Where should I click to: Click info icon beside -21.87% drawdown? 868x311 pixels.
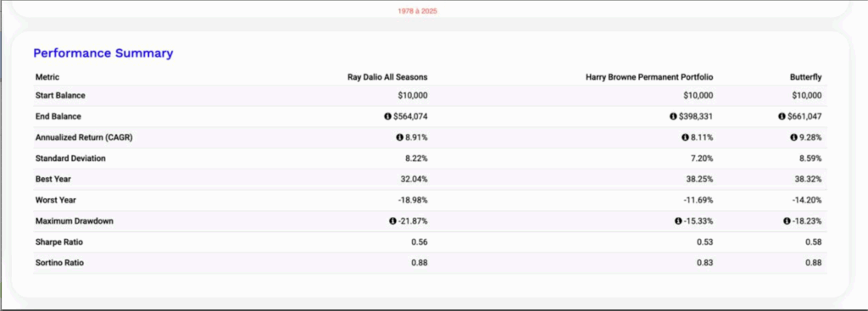click(x=392, y=221)
